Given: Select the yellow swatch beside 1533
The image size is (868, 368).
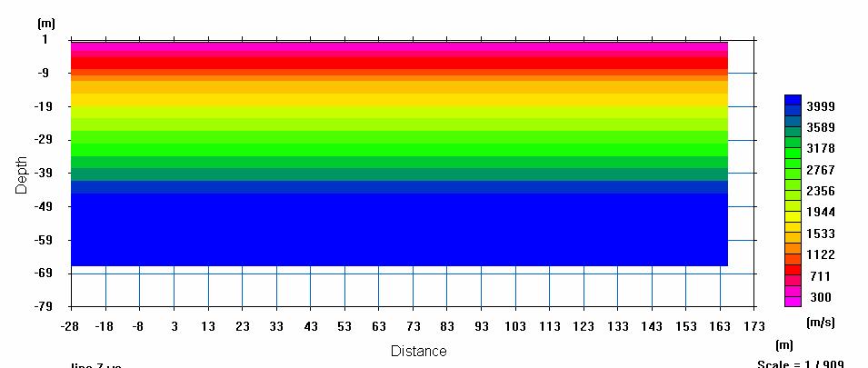Looking at the screenshot, I should [x=793, y=227].
